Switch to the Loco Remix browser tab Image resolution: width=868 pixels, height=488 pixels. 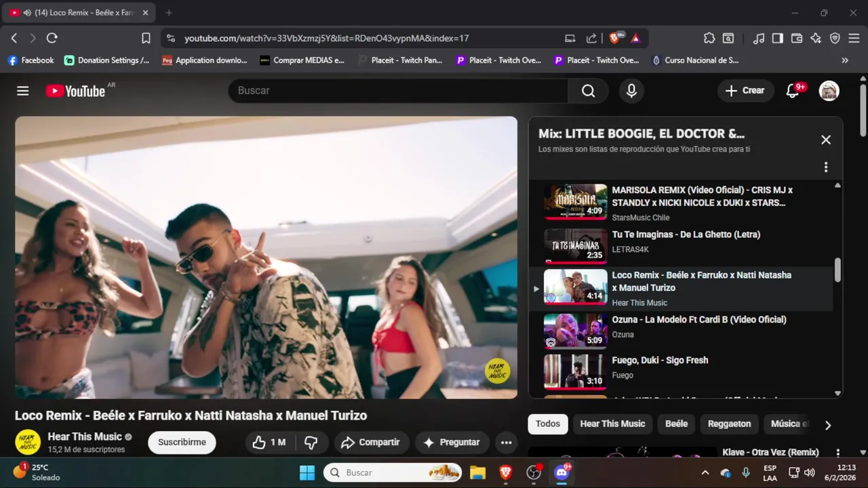click(x=80, y=13)
